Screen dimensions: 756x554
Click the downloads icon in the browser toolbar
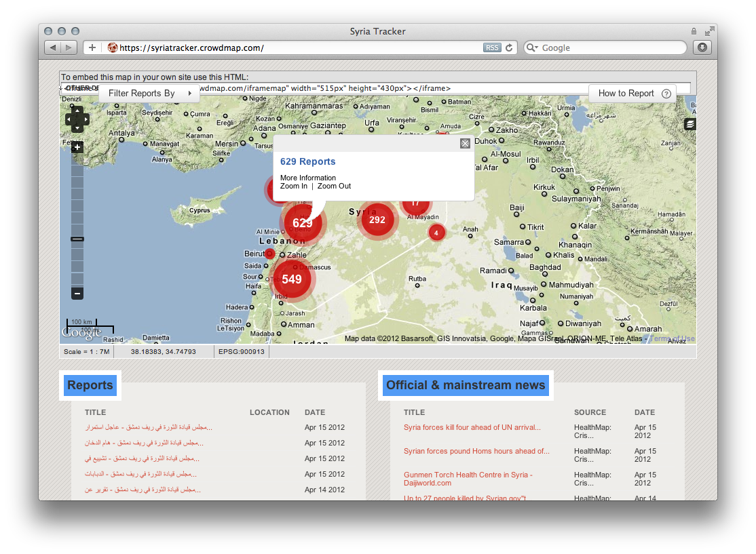(702, 47)
